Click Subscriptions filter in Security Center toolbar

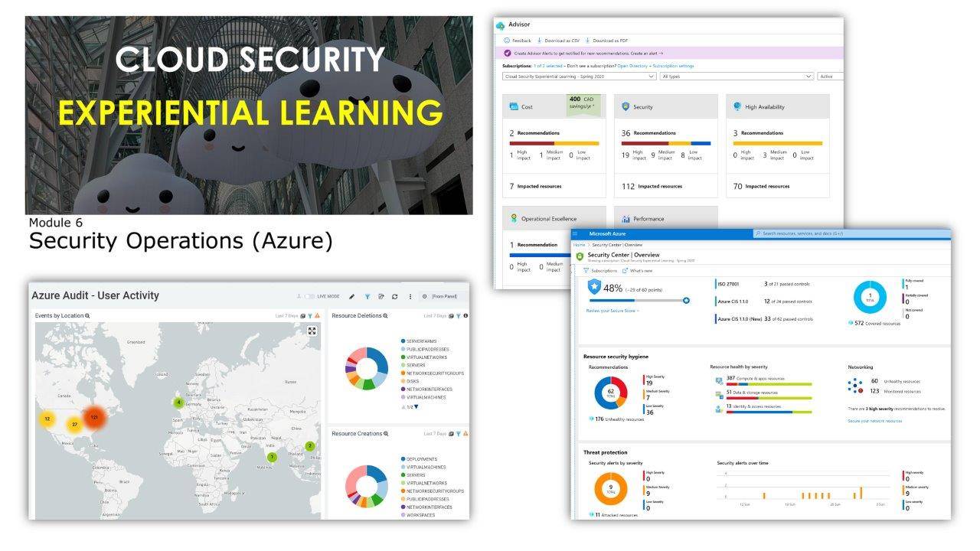click(x=601, y=270)
